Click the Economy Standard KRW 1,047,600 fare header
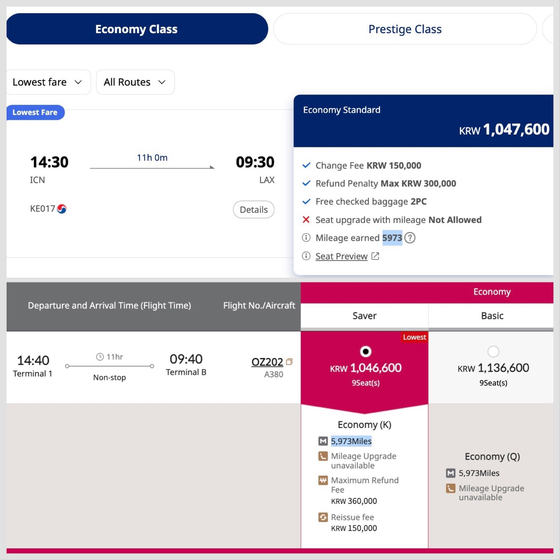 [x=424, y=121]
